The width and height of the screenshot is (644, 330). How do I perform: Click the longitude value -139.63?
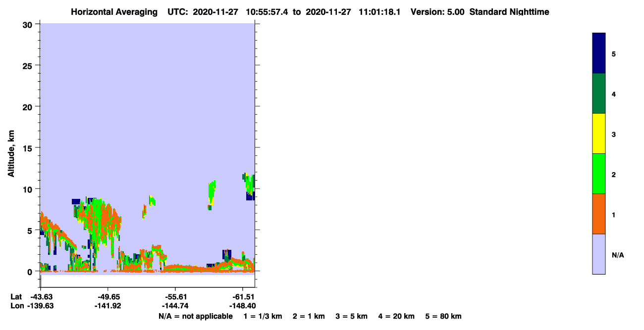click(x=41, y=306)
